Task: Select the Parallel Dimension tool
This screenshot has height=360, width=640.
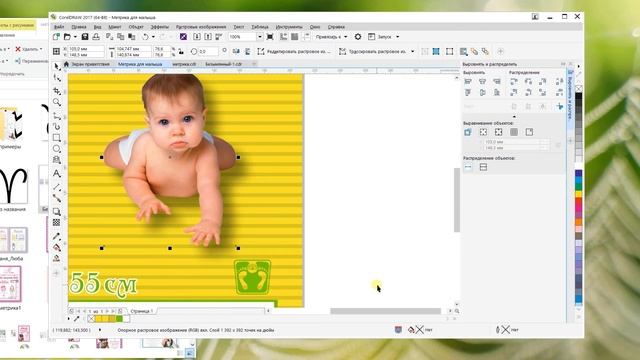Action: [57, 187]
